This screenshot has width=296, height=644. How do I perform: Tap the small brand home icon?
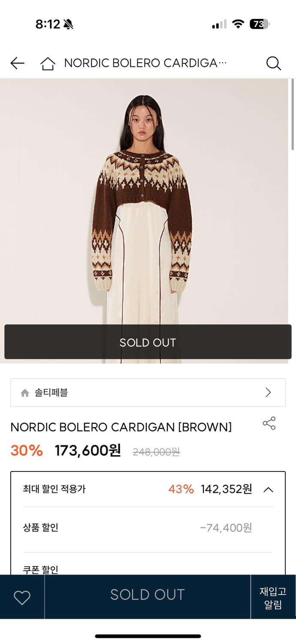point(25,393)
